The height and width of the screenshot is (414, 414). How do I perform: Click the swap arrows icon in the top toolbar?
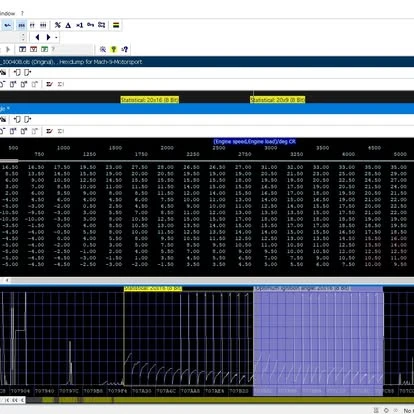(102, 25)
